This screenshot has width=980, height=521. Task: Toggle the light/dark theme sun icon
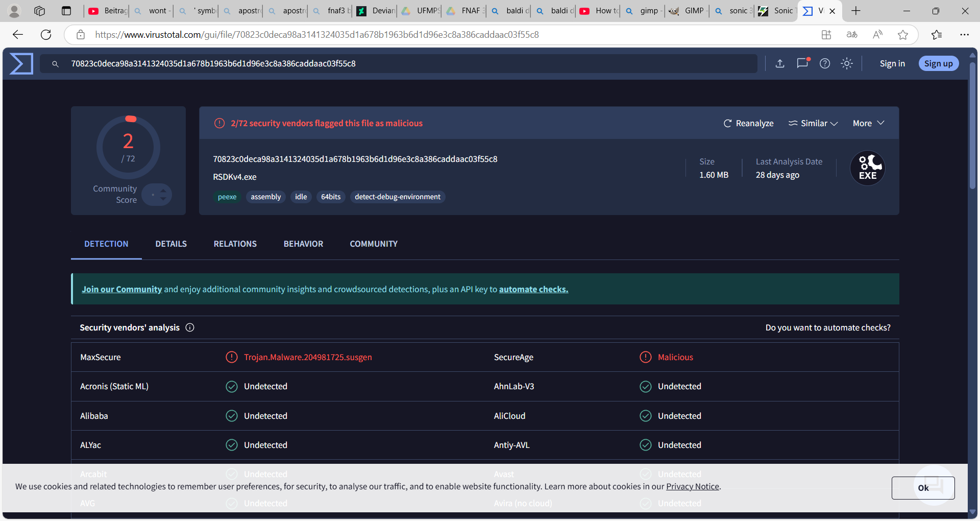847,63
